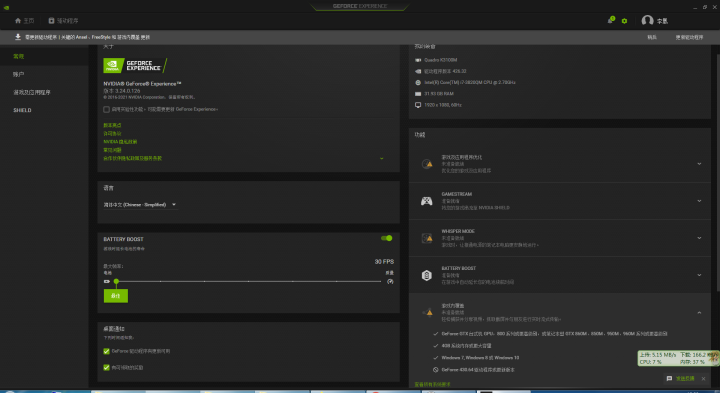Click the game optimization warning icon
Viewport: 720px width, 393px height.
(427, 164)
